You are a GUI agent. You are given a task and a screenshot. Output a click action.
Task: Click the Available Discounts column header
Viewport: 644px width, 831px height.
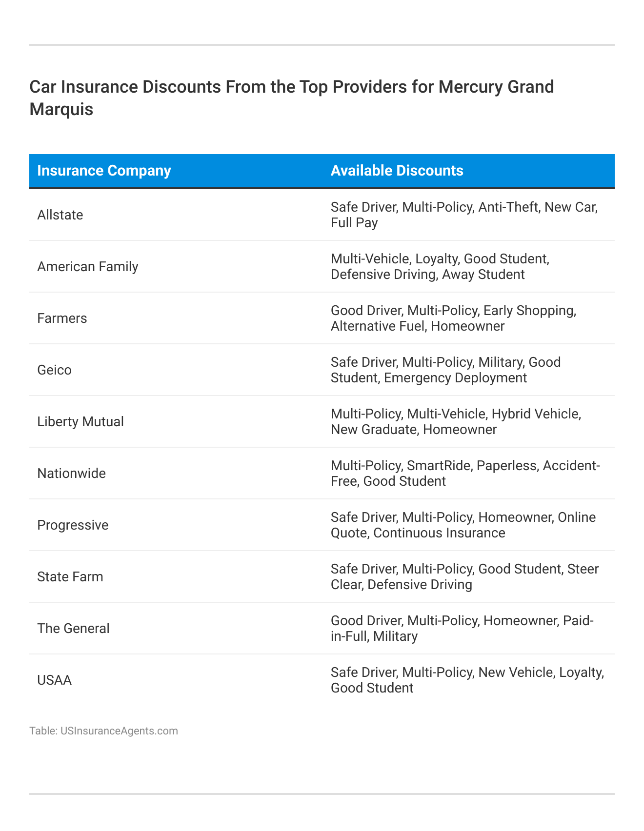coord(397,171)
